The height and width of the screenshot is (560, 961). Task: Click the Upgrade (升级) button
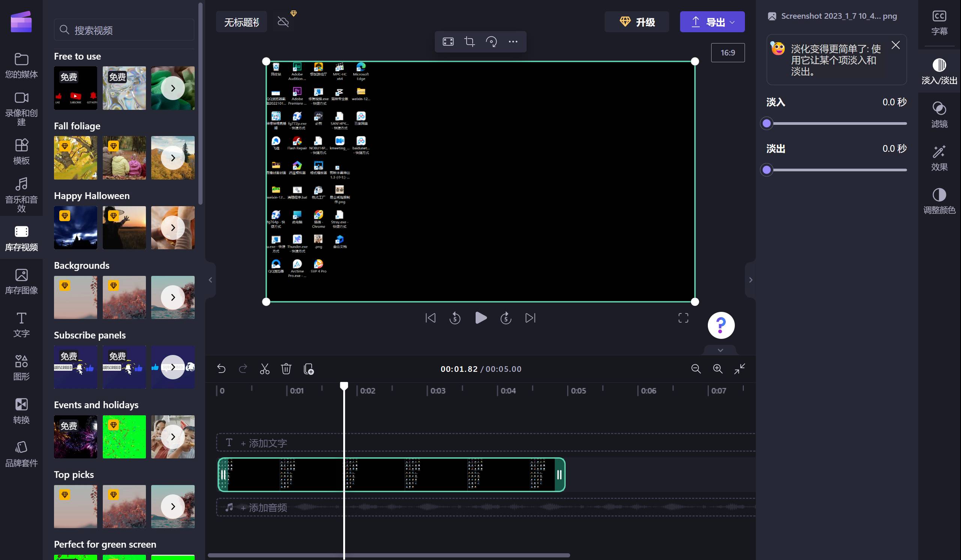click(x=637, y=22)
